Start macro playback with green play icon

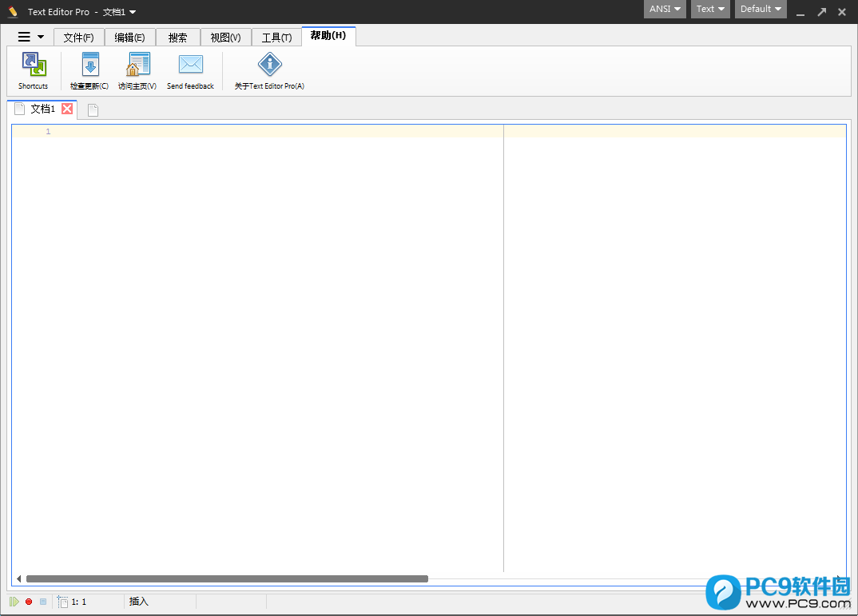[14, 602]
